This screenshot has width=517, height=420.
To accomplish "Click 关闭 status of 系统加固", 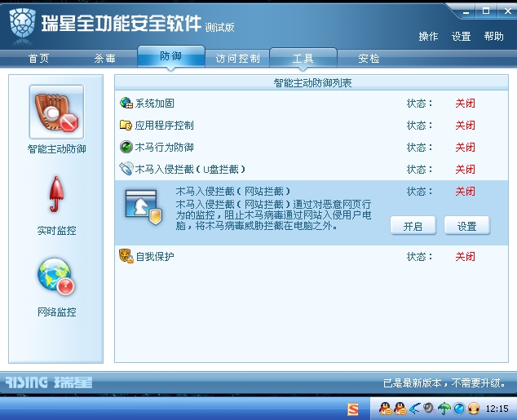I will point(466,104).
